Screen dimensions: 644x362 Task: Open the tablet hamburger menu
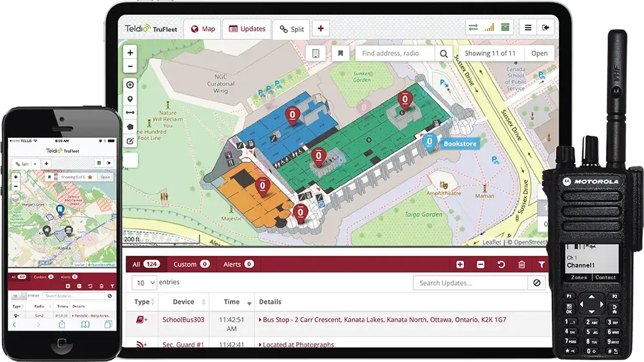528,28
